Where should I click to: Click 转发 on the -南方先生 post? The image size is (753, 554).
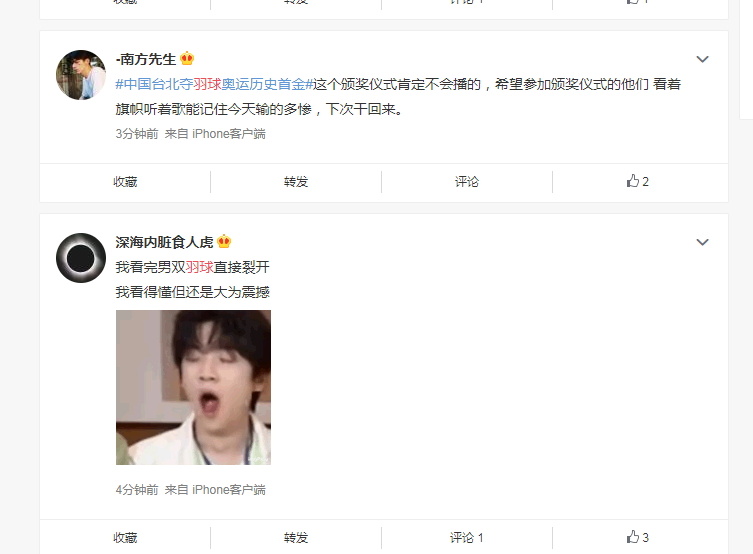pyautogui.click(x=296, y=181)
